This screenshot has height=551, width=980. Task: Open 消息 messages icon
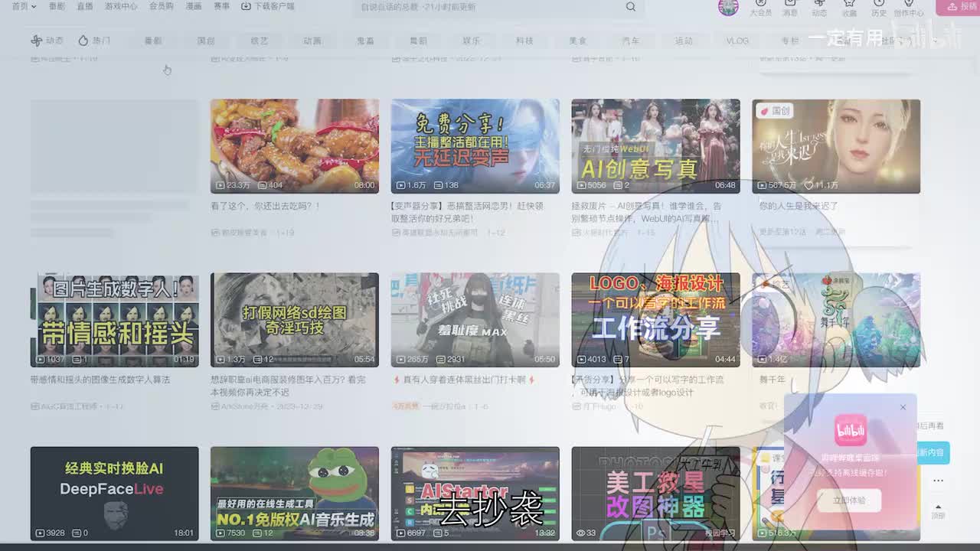pyautogui.click(x=789, y=7)
